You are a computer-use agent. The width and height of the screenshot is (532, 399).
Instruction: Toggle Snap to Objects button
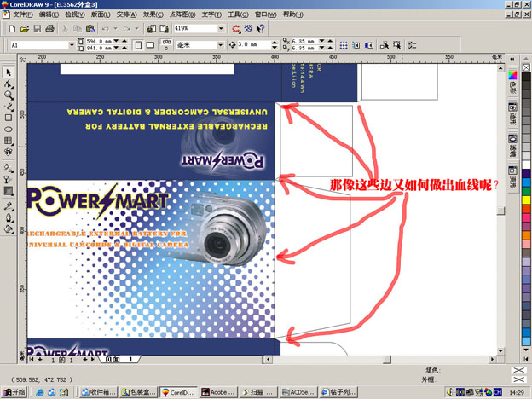click(369, 45)
